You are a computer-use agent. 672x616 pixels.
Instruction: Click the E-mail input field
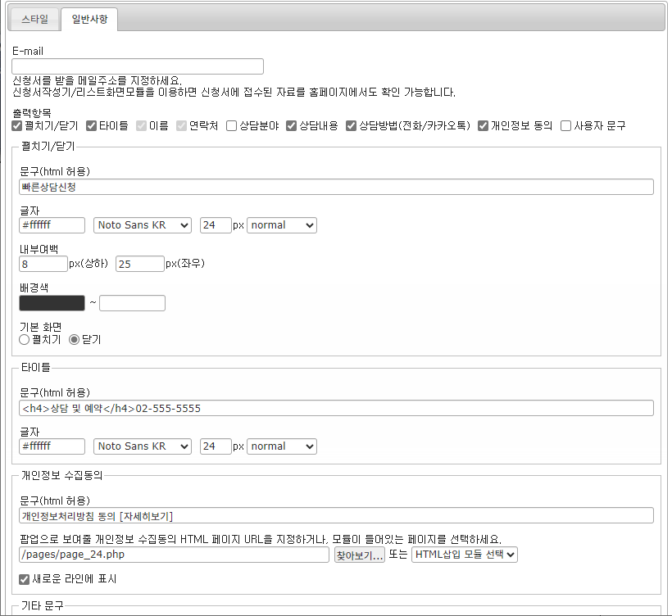click(x=138, y=66)
